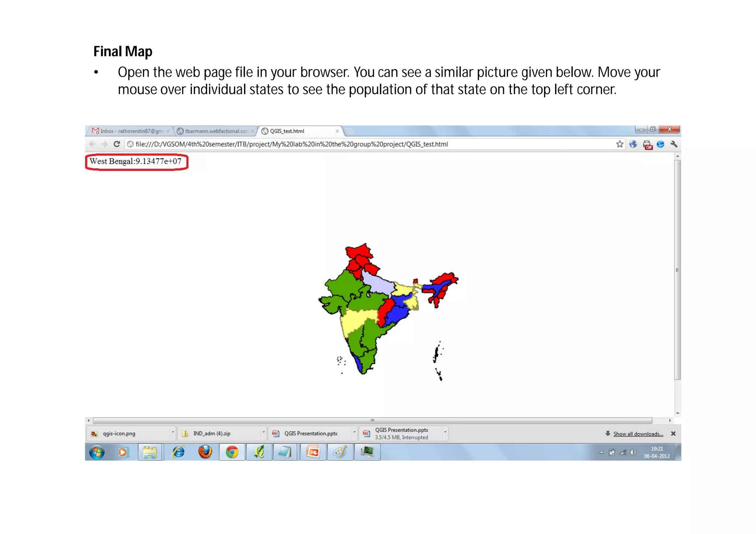The image size is (756, 534).
Task: Open Internet Explorer from taskbar
Action: click(x=178, y=452)
